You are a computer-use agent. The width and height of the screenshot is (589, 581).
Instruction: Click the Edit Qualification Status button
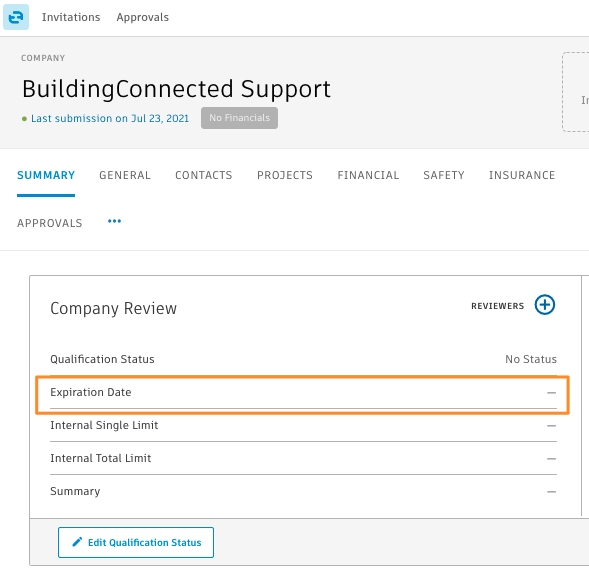(136, 542)
